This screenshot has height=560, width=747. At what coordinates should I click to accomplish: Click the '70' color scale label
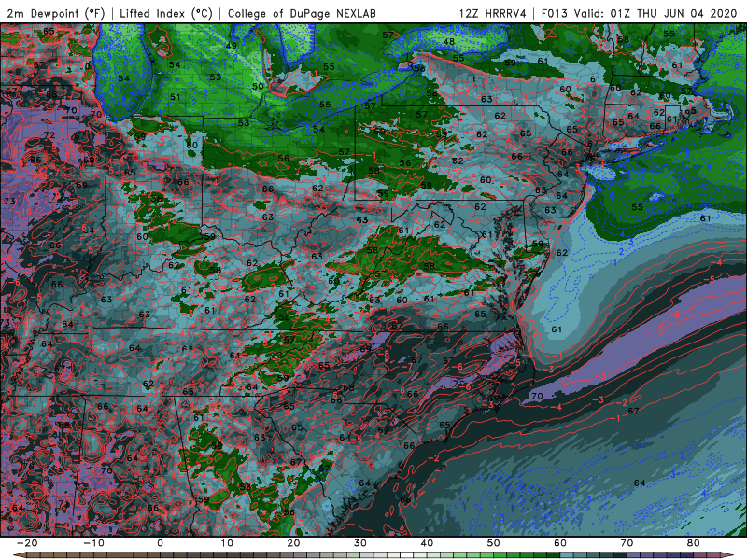(x=627, y=543)
